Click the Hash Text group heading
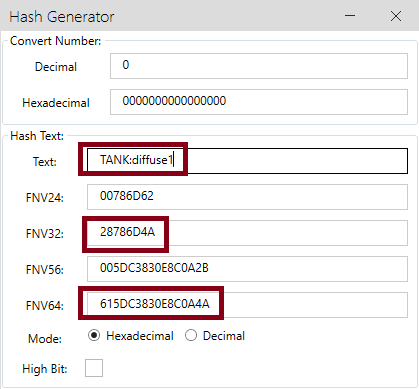 click(37, 136)
